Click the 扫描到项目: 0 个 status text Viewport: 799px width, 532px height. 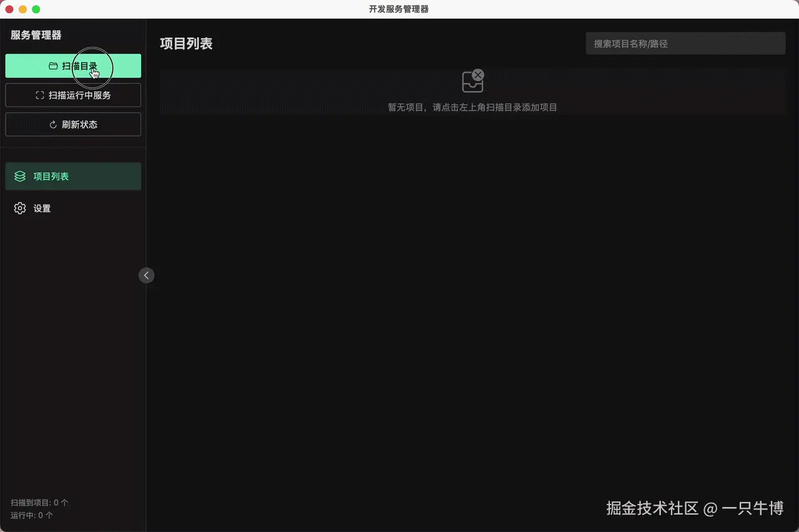39,503
